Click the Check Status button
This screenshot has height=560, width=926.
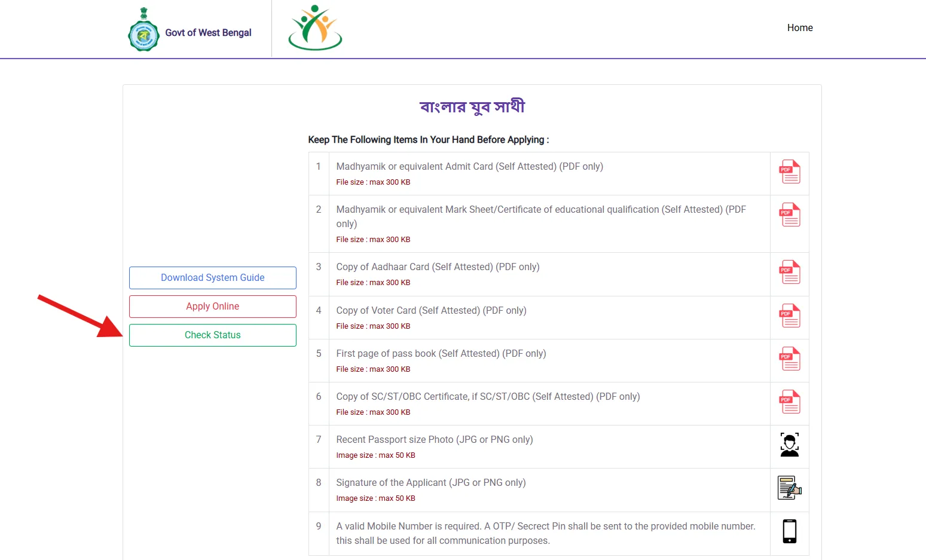click(x=212, y=335)
